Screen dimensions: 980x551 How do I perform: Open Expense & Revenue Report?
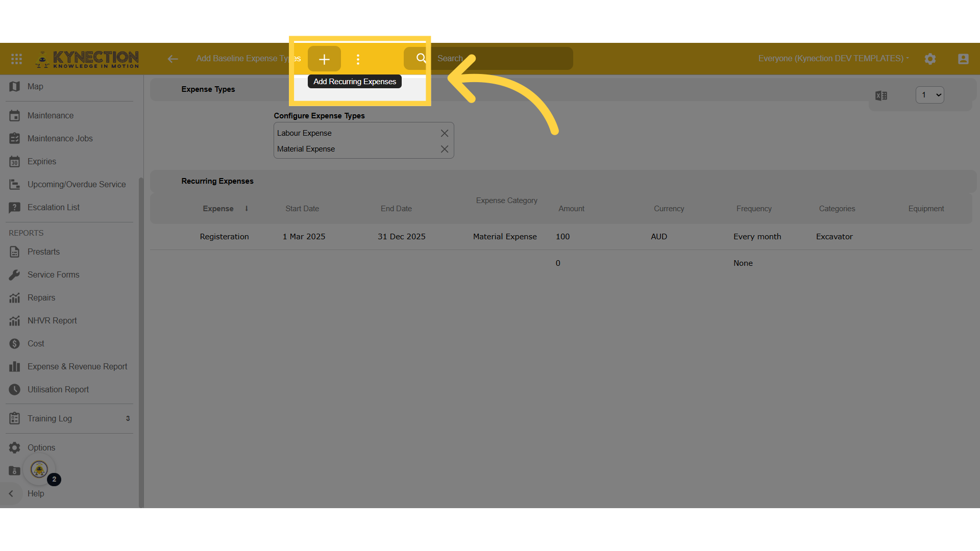click(x=77, y=366)
